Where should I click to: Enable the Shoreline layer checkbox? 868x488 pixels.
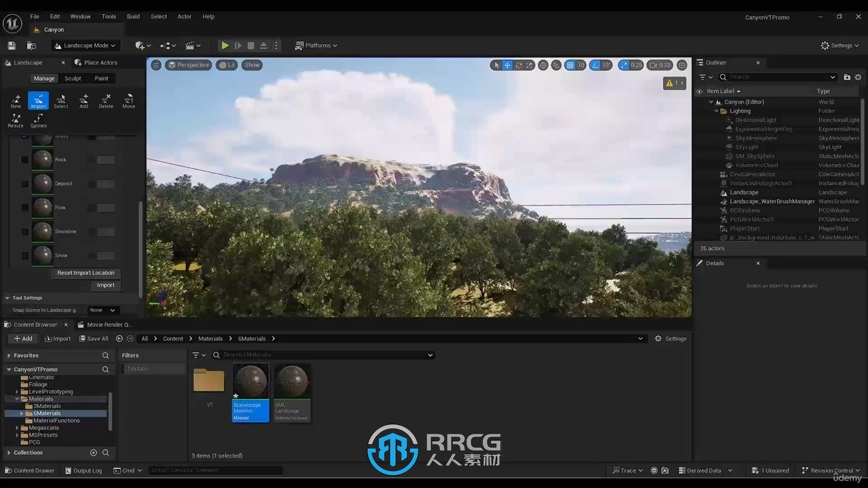(x=25, y=232)
